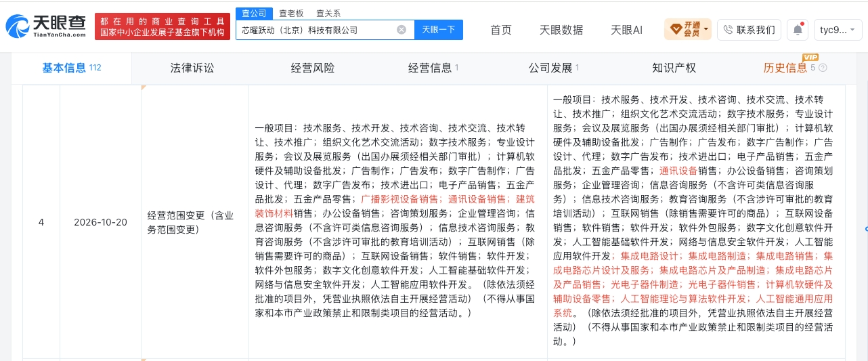Switch to the 经营信息 tab
The width and height of the screenshot is (868, 361).
[x=433, y=68]
